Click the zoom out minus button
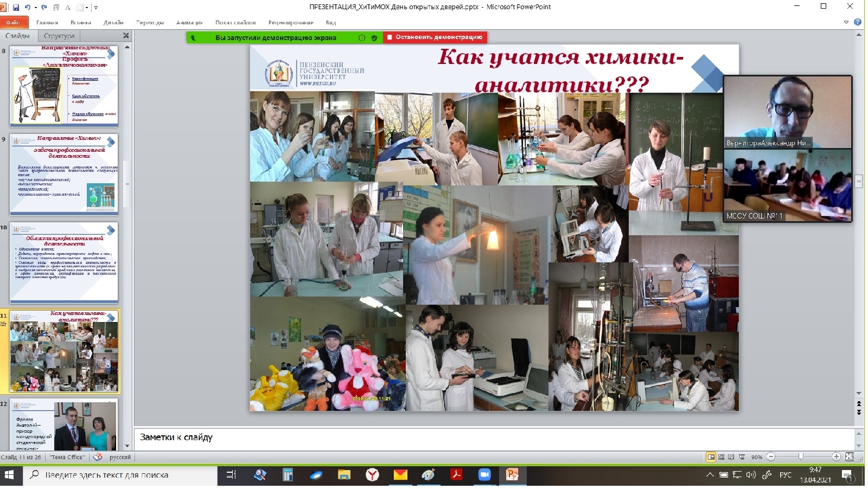The width and height of the screenshot is (868, 489). point(771,457)
